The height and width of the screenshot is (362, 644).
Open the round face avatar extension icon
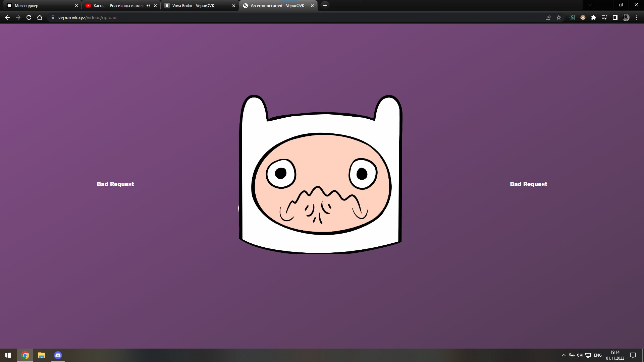[583, 17]
